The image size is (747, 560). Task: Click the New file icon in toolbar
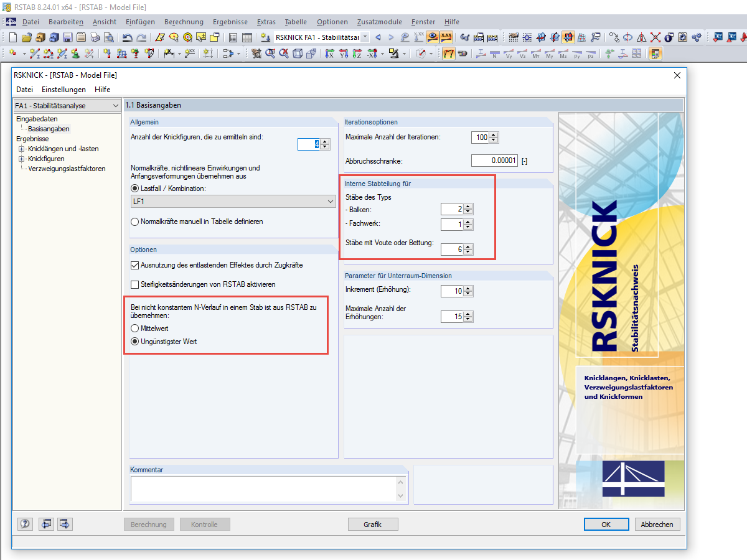12,37
